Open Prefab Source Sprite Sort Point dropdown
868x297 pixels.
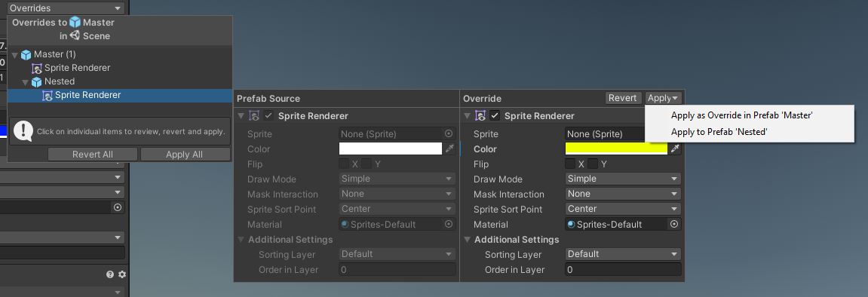pyautogui.click(x=397, y=209)
